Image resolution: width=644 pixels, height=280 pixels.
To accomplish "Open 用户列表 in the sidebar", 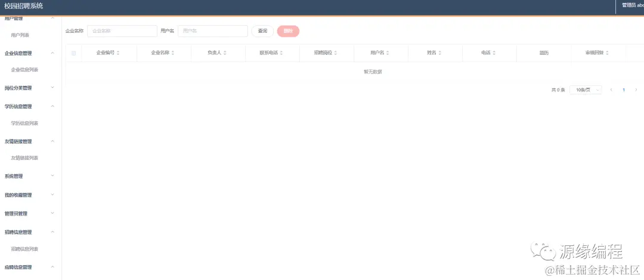I will tap(20, 35).
